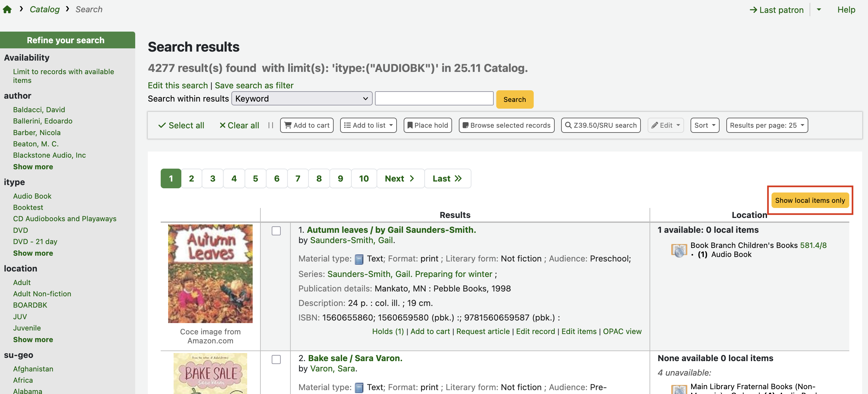
Task: Click the Autumn Leaves cover image
Action: 210,273
